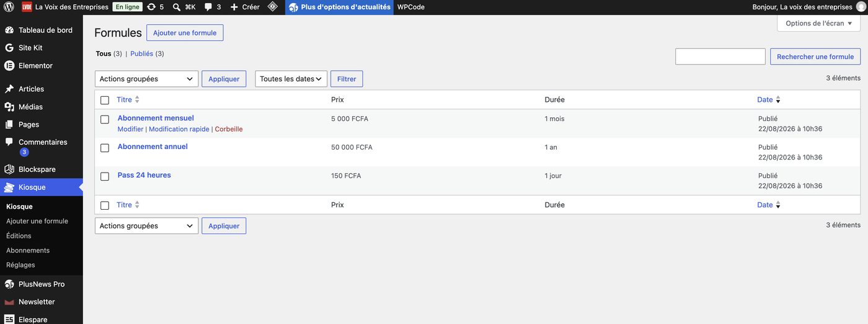Viewport: 868px width, 324px height.
Task: Click the Filtrer button
Action: click(x=347, y=79)
